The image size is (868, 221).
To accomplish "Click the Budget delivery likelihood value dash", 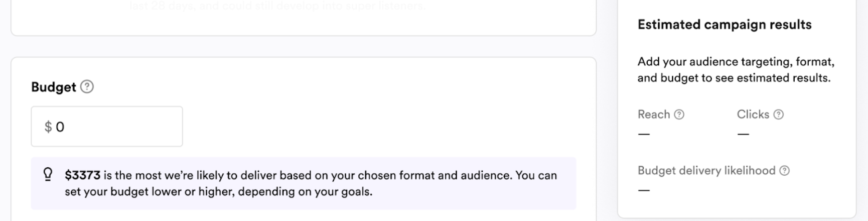I will point(644,190).
